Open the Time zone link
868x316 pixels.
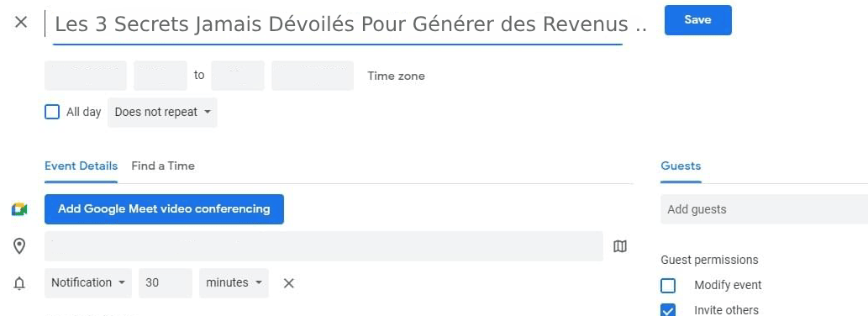tap(397, 76)
